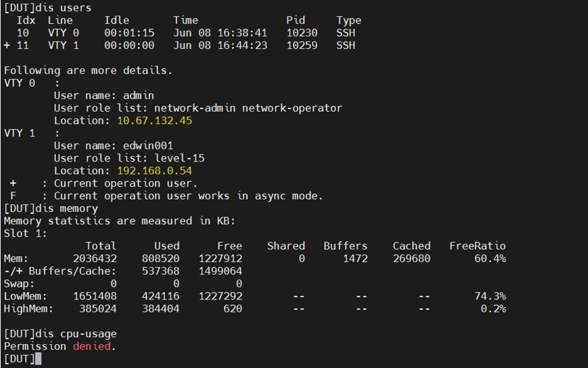Click the 'network-operator' role text
This screenshot has height=368, width=588.
[x=292, y=109]
